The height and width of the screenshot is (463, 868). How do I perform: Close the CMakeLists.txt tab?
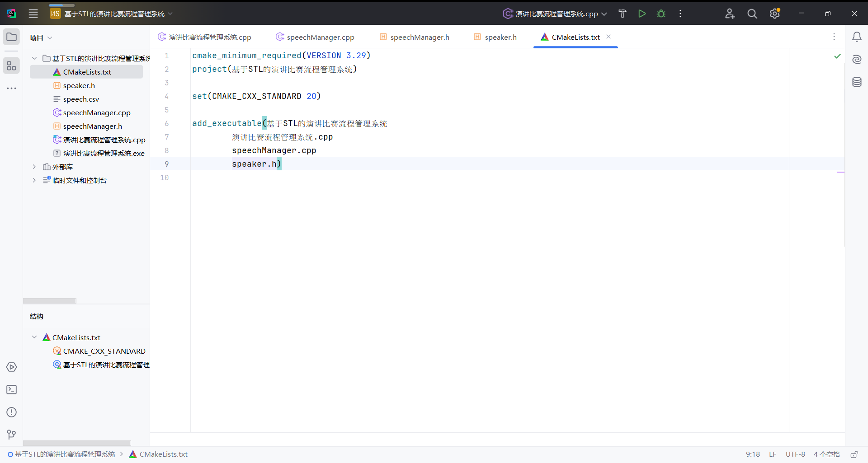609,37
